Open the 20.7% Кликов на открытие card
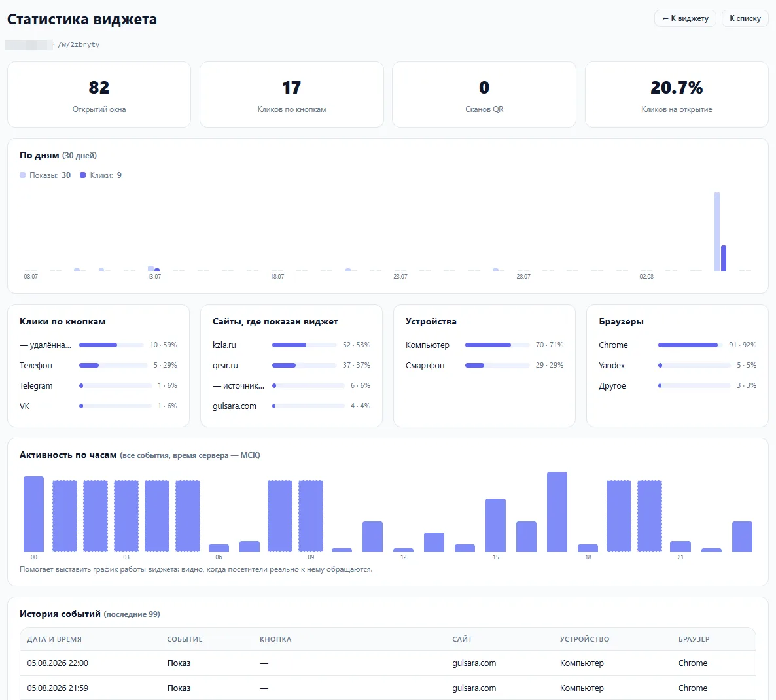Screen dimensions: 776x700 tap(677, 94)
